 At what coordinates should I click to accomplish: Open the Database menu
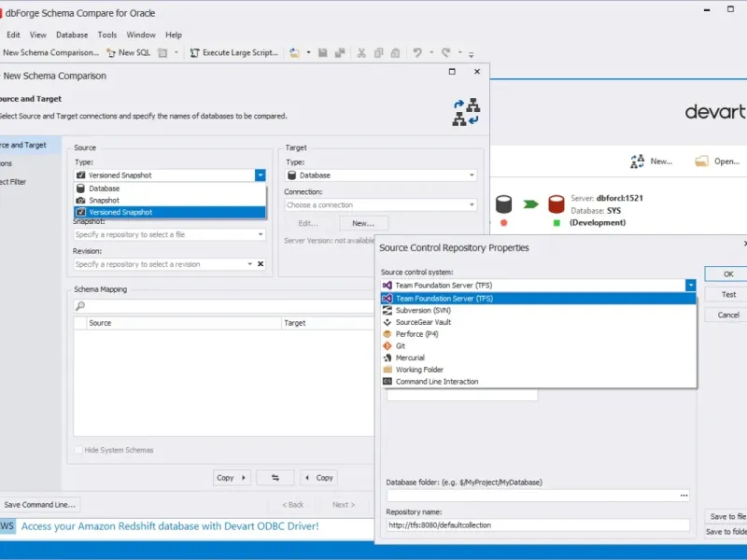click(x=72, y=35)
